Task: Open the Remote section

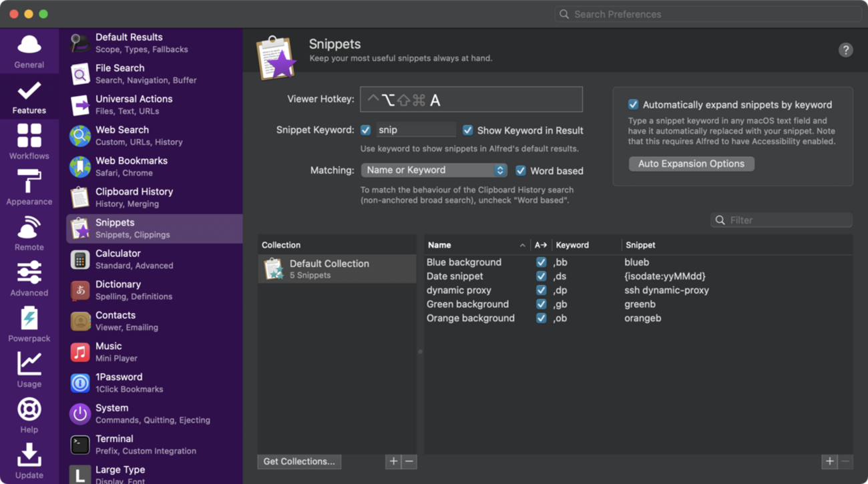Action: pos(29,233)
